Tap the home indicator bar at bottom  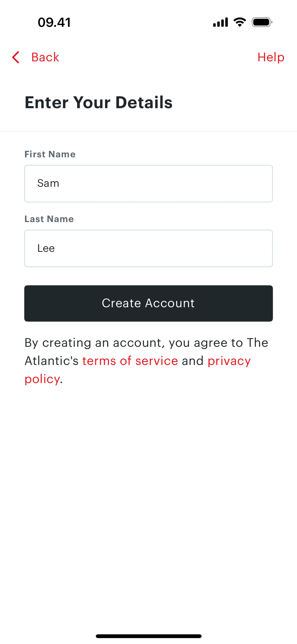pos(148,636)
